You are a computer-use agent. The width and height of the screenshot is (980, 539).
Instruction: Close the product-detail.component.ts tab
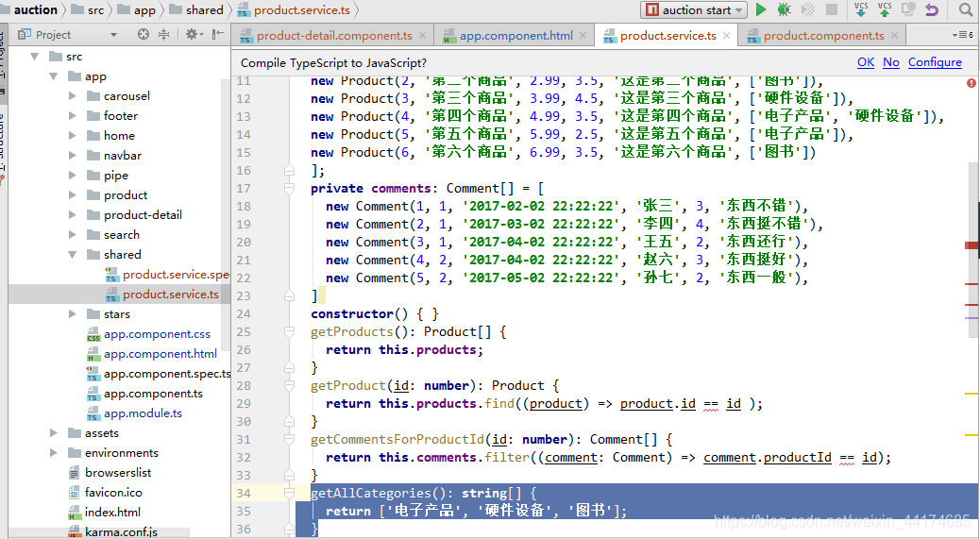pyautogui.click(x=423, y=36)
